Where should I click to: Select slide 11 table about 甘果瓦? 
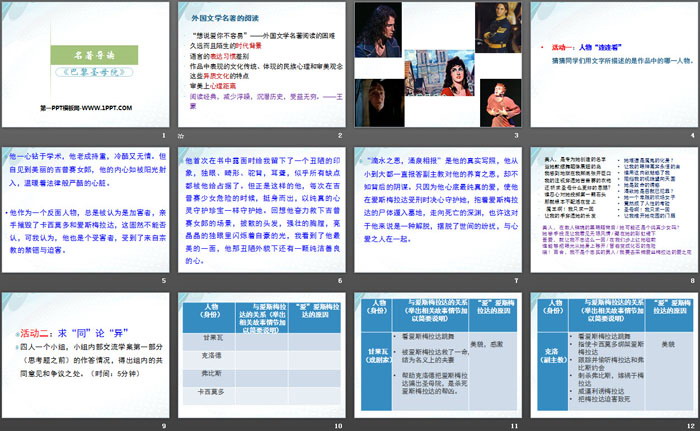[436, 356]
